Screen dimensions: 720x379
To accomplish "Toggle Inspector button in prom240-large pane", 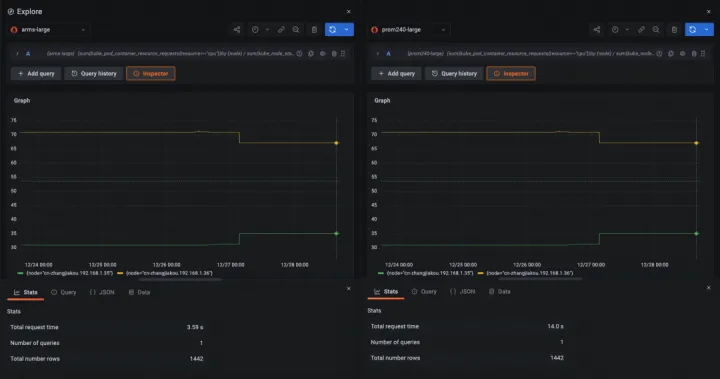I will coord(511,74).
